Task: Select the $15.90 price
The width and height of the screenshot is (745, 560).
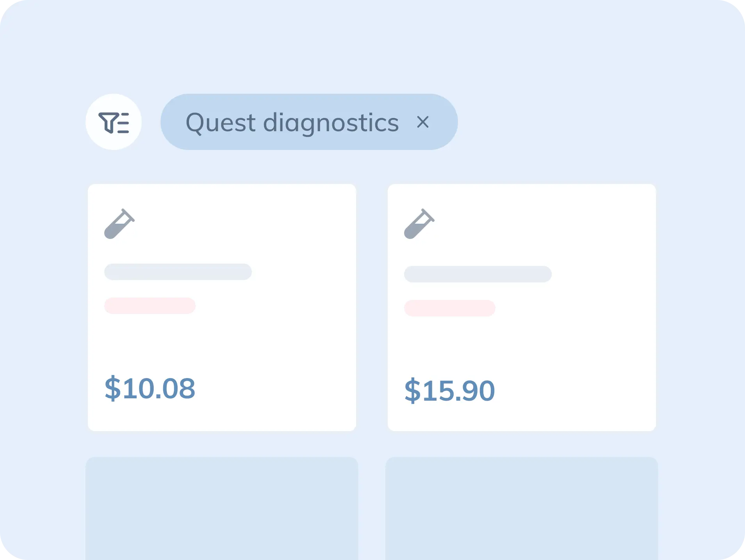Action: [x=449, y=391]
